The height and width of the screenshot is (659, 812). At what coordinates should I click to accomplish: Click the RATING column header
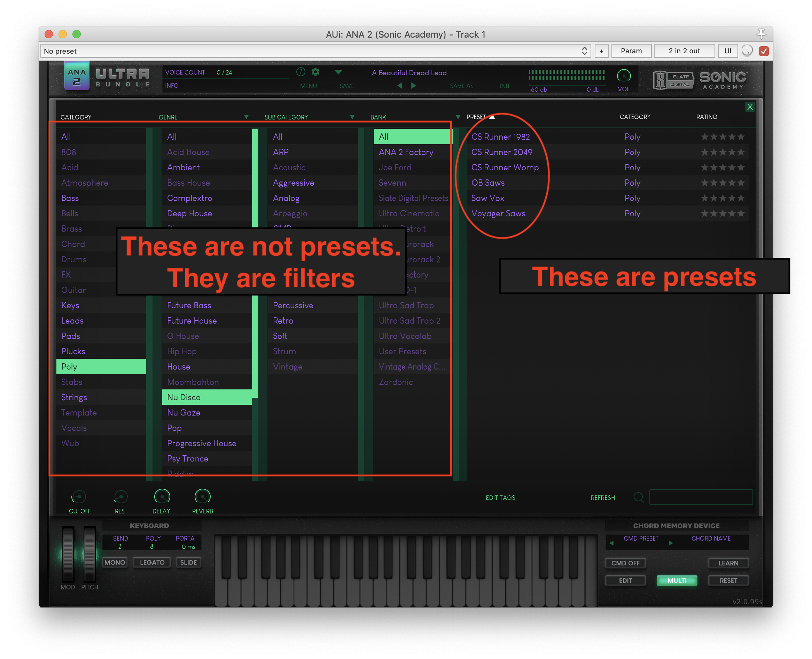[x=706, y=117]
